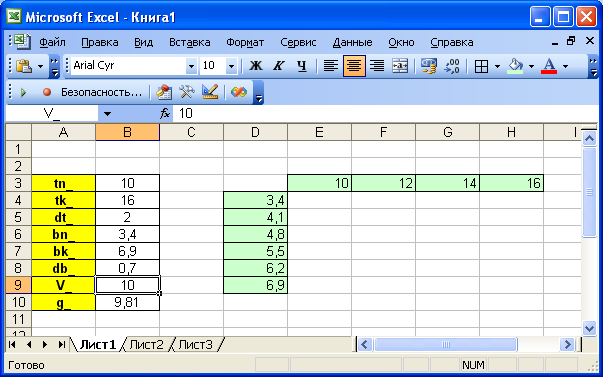
Task: Click the Borders icon
Action: point(481,67)
